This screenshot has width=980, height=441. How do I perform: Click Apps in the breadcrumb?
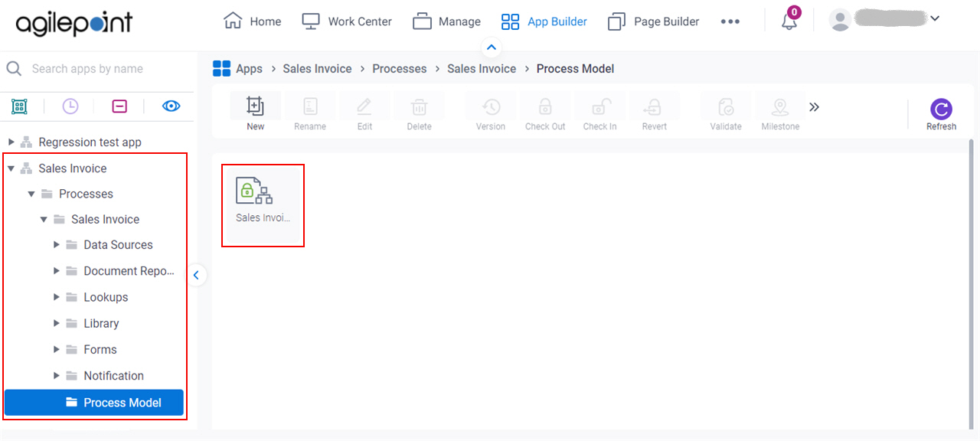[249, 69]
